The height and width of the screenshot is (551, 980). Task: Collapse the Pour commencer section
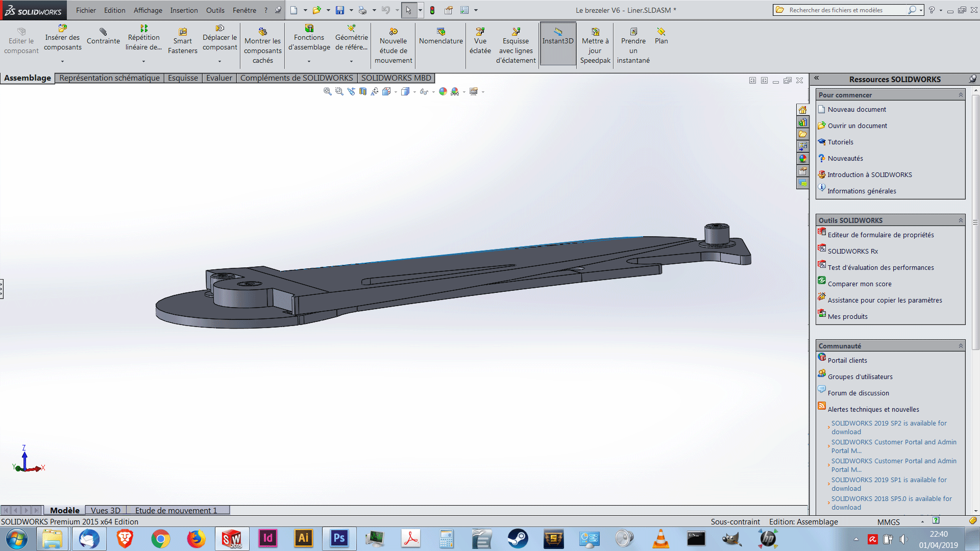961,95
